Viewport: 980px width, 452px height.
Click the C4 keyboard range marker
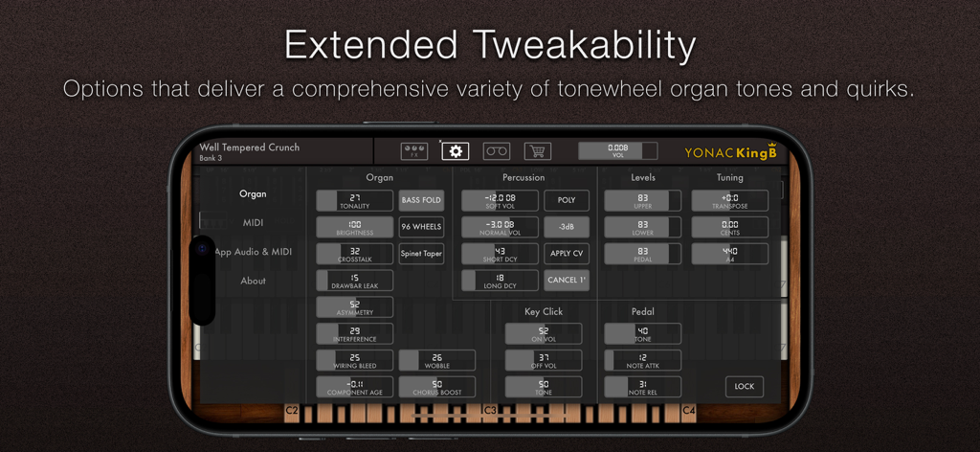pyautogui.click(x=689, y=411)
